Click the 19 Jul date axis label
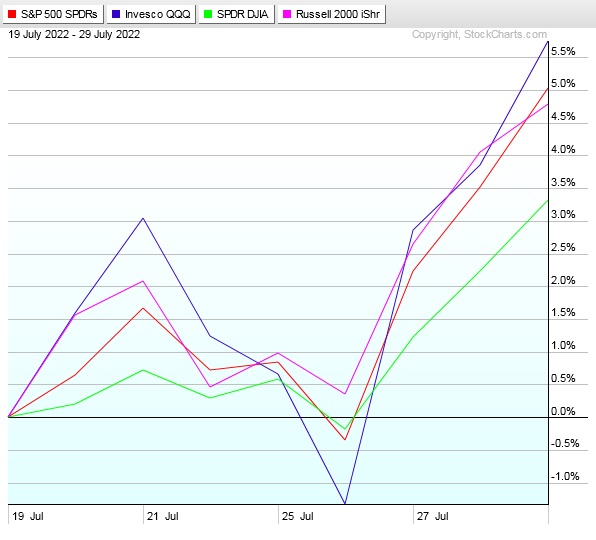The image size is (596, 540). point(28,516)
